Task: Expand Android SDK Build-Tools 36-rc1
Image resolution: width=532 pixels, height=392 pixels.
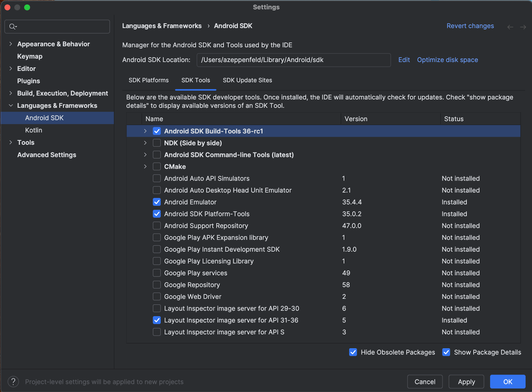Action: pyautogui.click(x=145, y=131)
